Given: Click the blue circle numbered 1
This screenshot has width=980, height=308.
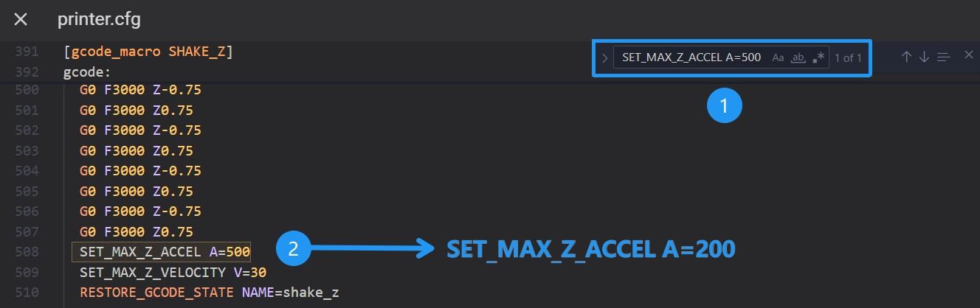Looking at the screenshot, I should click(x=724, y=106).
